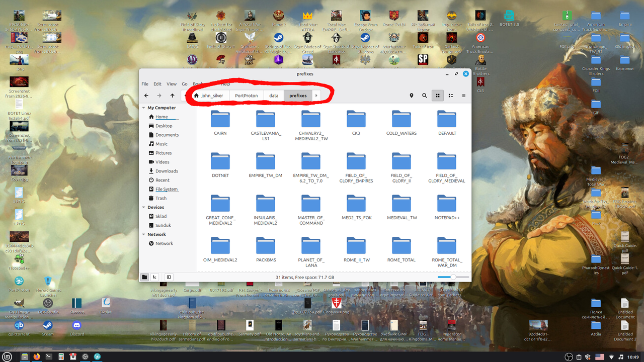Select the MASTER_OF_COMMAND folder
This screenshot has width=644, height=362.
tap(311, 210)
